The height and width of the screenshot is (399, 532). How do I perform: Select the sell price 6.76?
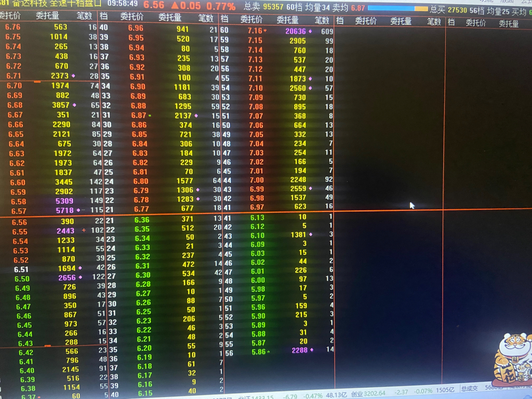click(x=12, y=27)
